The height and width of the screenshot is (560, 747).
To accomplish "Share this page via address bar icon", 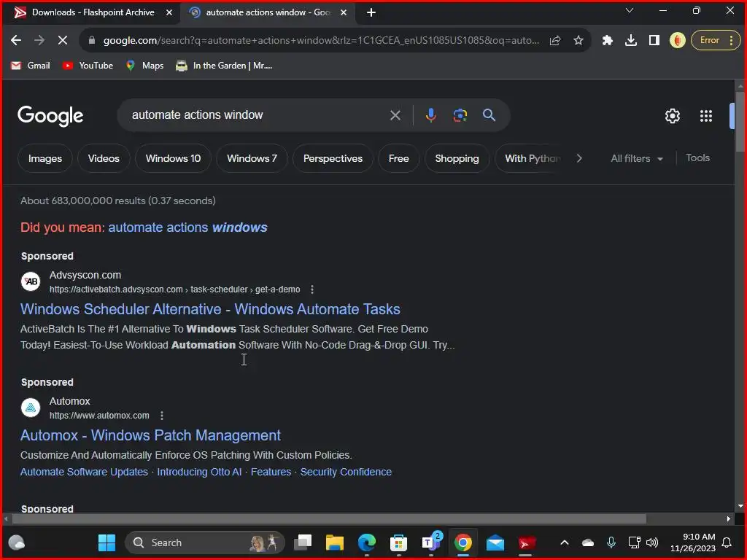I will pos(555,41).
